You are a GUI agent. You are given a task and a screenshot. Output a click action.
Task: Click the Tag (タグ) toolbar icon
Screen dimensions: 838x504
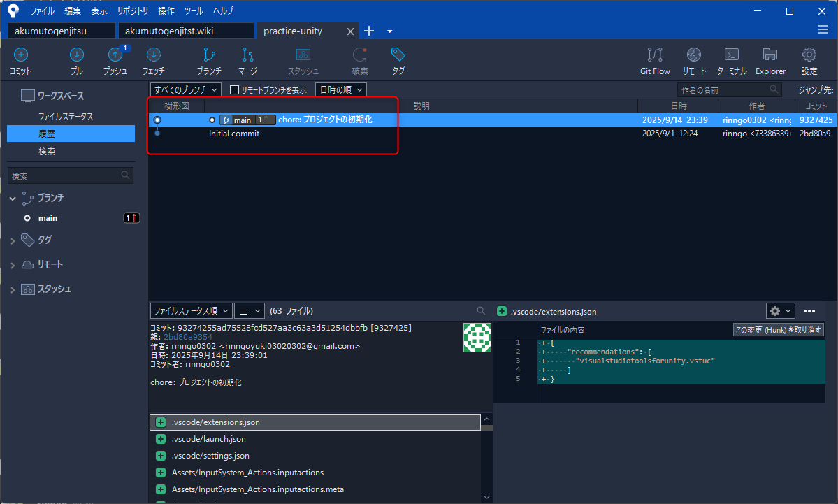pyautogui.click(x=398, y=55)
